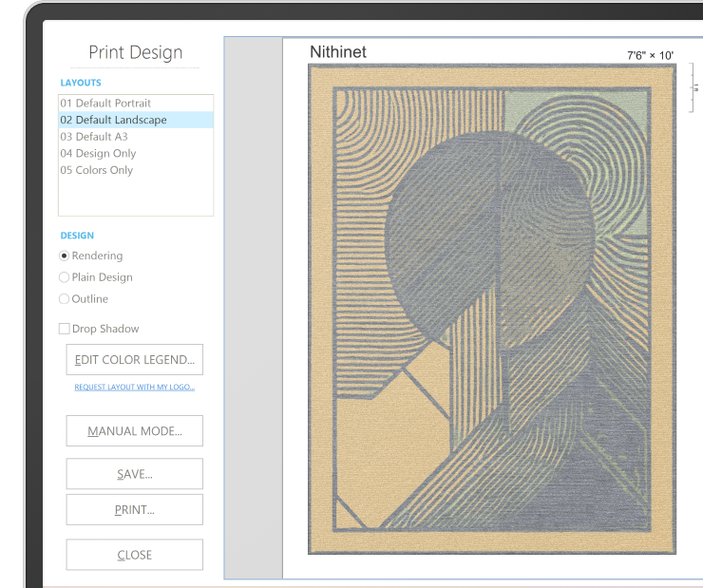Switch to the 05 Colors Only layout
Viewport: 703px width, 588px height.
(x=96, y=170)
